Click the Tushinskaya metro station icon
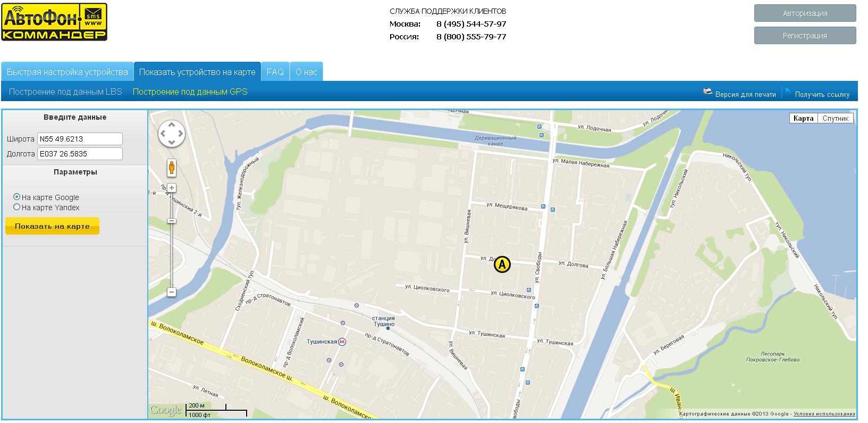This screenshot has width=868, height=423. point(342,342)
